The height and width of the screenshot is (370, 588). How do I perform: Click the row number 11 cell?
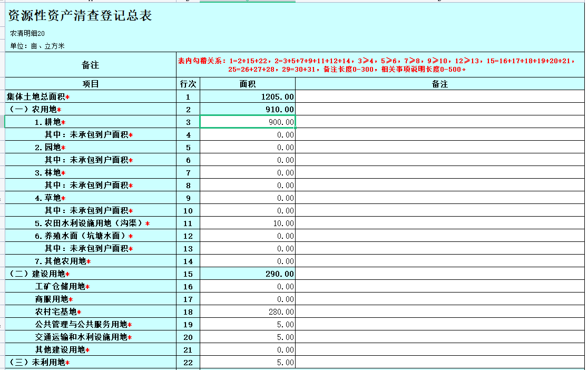(x=188, y=223)
